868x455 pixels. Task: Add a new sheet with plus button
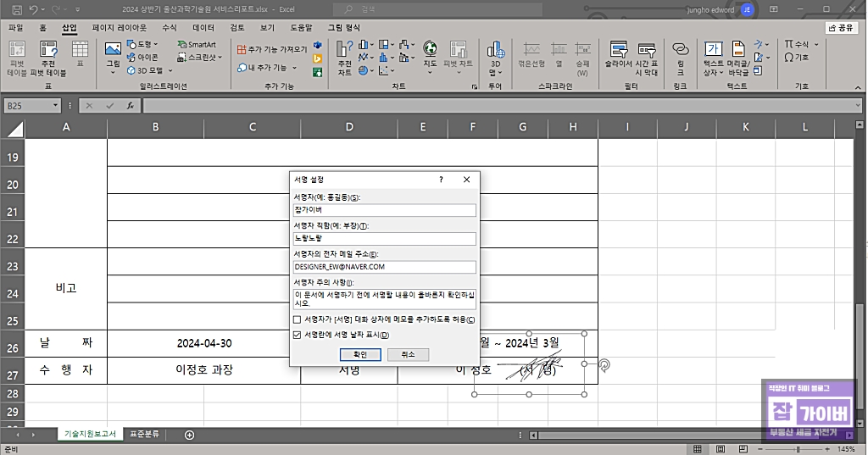pos(189,435)
